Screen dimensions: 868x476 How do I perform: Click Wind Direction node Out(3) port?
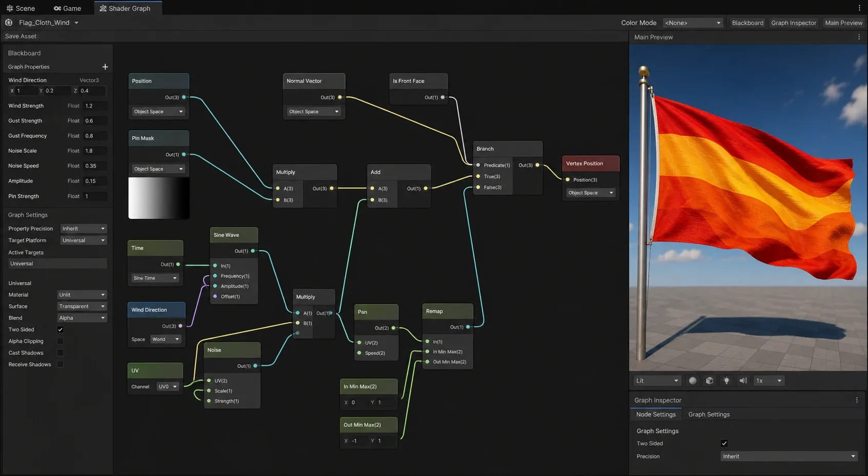coord(180,326)
